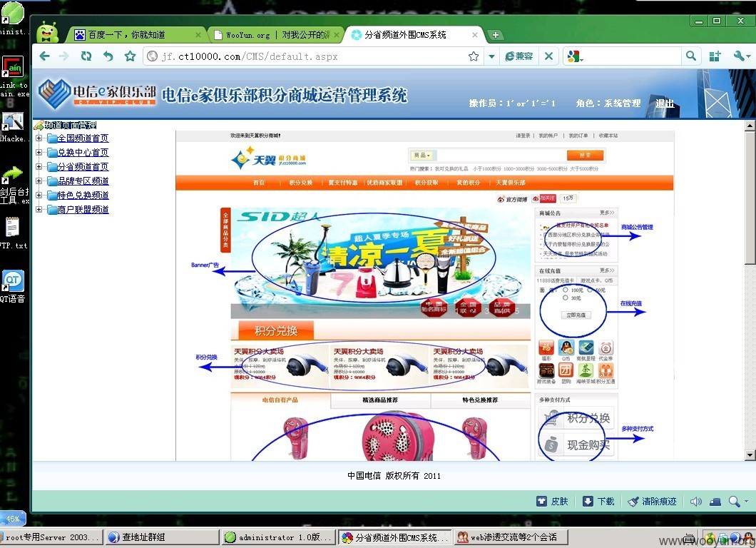Click the page vertical scrollbar down arrow
Image resolution: width=756 pixels, height=548 pixels.
(x=750, y=455)
